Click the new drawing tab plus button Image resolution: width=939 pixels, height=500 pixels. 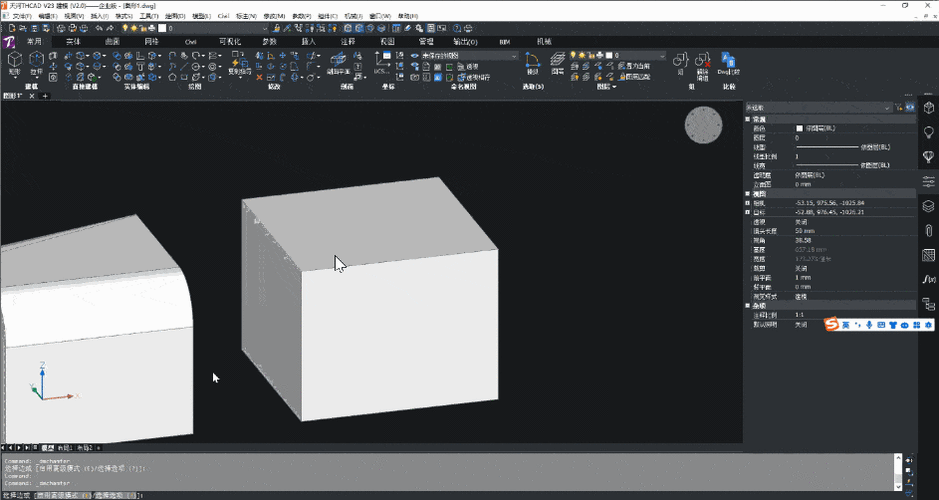[x=44, y=95]
